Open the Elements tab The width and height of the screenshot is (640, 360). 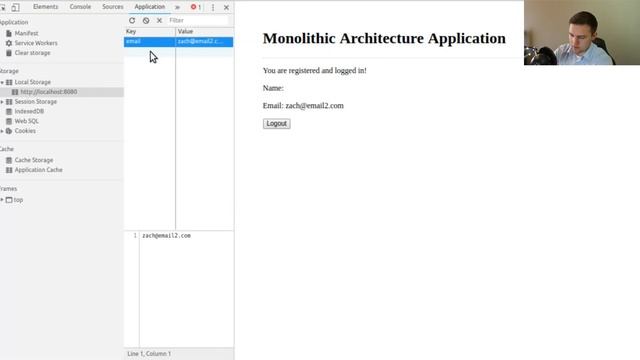click(45, 7)
